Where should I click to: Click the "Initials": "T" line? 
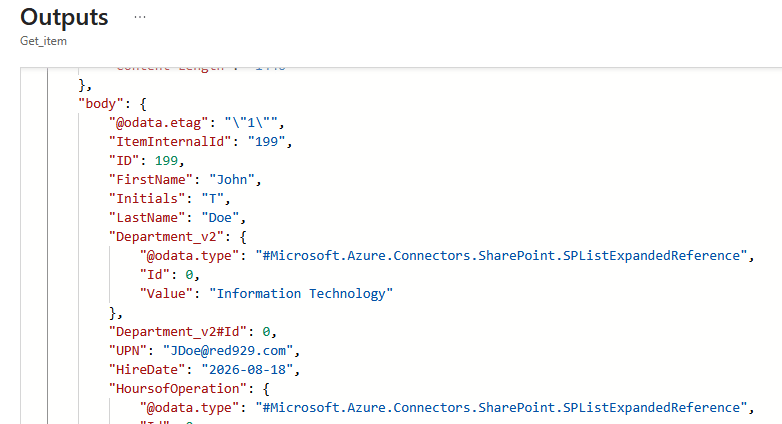170,199
